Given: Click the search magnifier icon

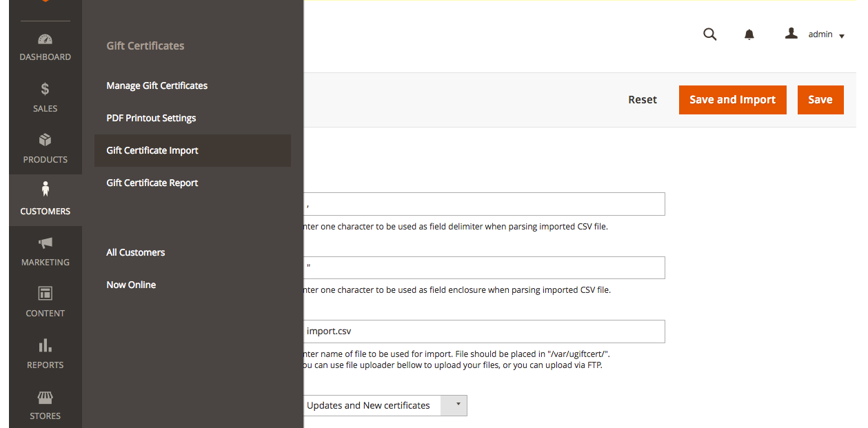Looking at the screenshot, I should (x=709, y=34).
